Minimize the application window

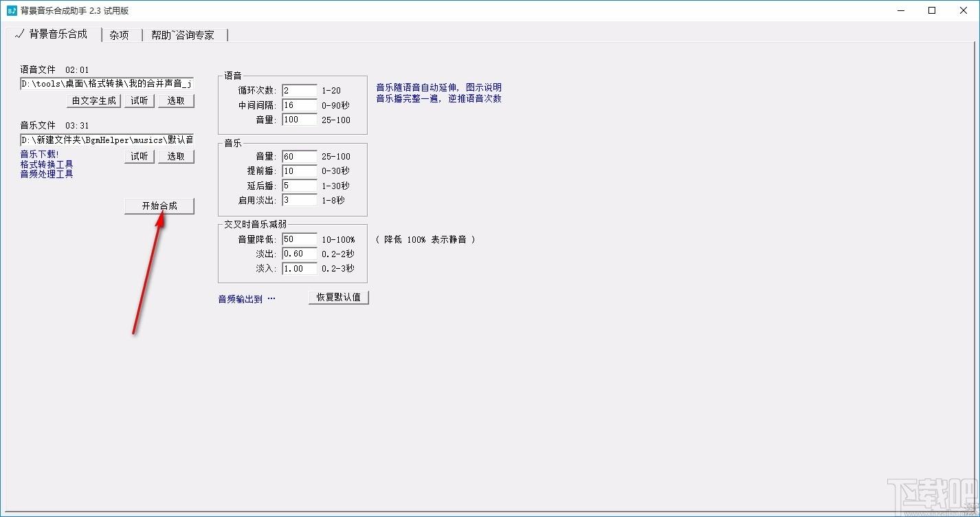(x=900, y=10)
